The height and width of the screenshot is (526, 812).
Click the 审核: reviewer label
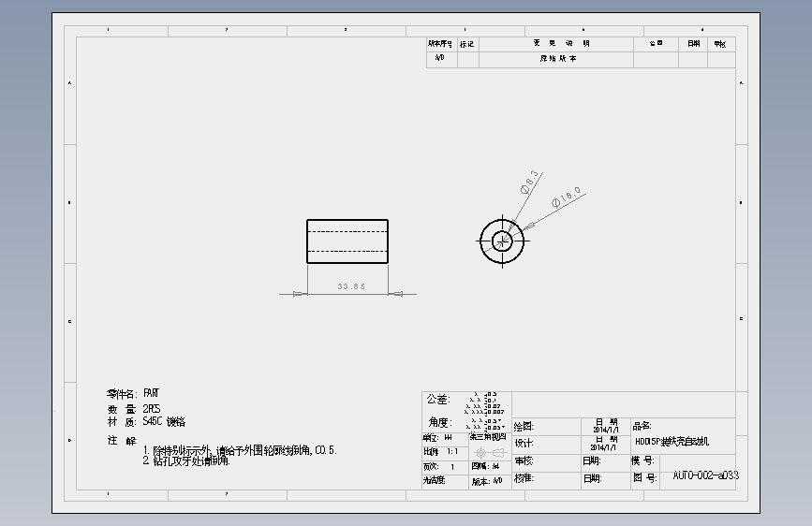(524, 460)
